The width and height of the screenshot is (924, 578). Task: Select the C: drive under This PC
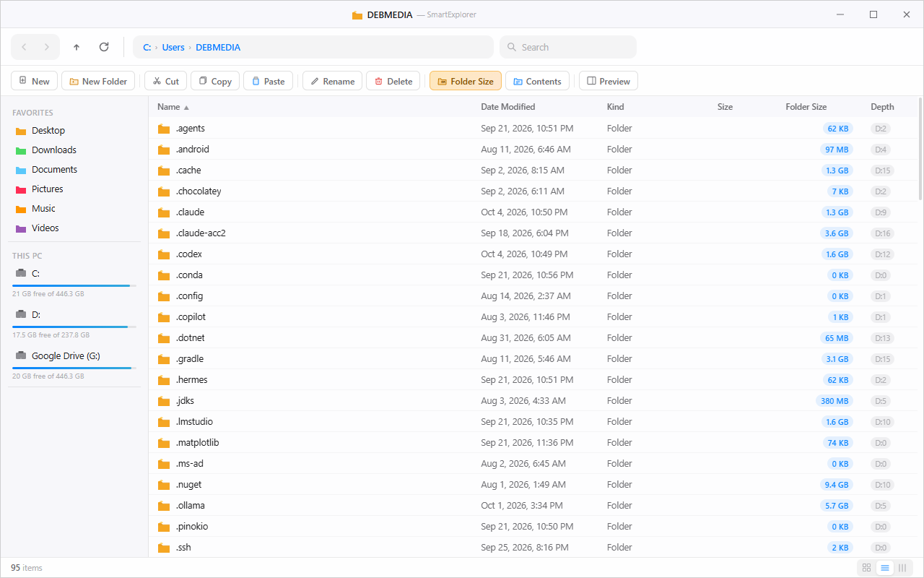(74, 282)
